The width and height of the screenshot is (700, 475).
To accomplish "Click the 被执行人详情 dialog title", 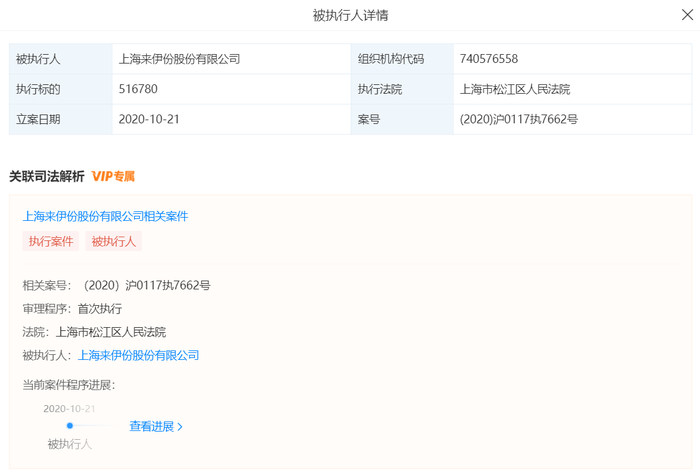I will click(350, 15).
